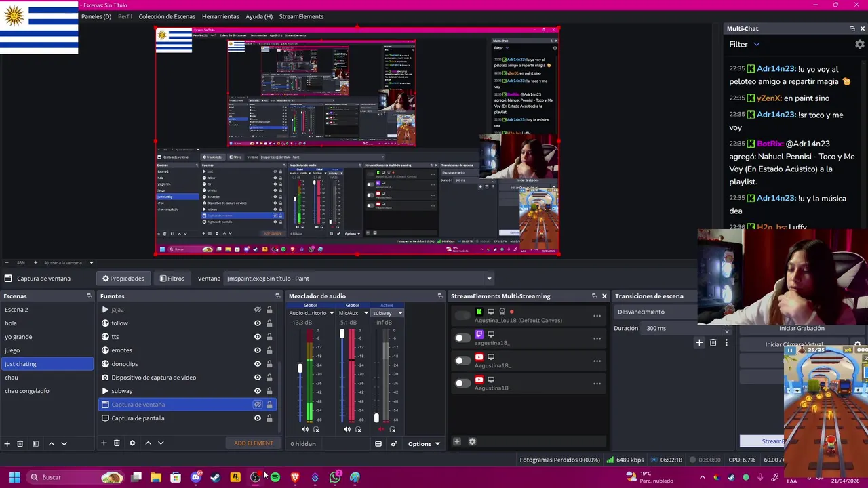Expand Multi-Chat Filter dropdown
Image resolution: width=868 pixels, height=488 pixels.
tap(745, 45)
